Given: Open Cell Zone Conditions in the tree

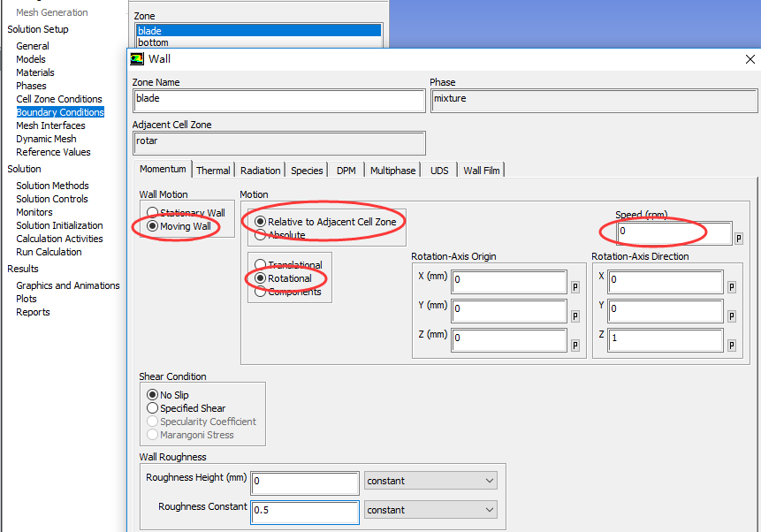Looking at the screenshot, I should pyautogui.click(x=59, y=99).
